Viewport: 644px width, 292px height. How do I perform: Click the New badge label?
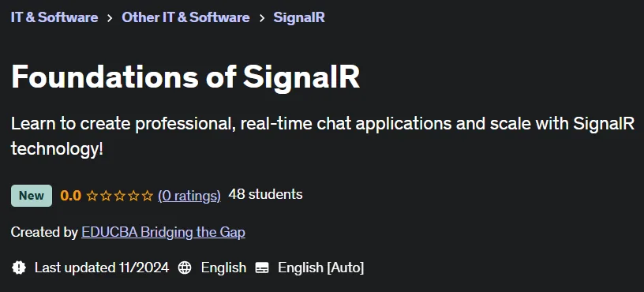pos(32,196)
